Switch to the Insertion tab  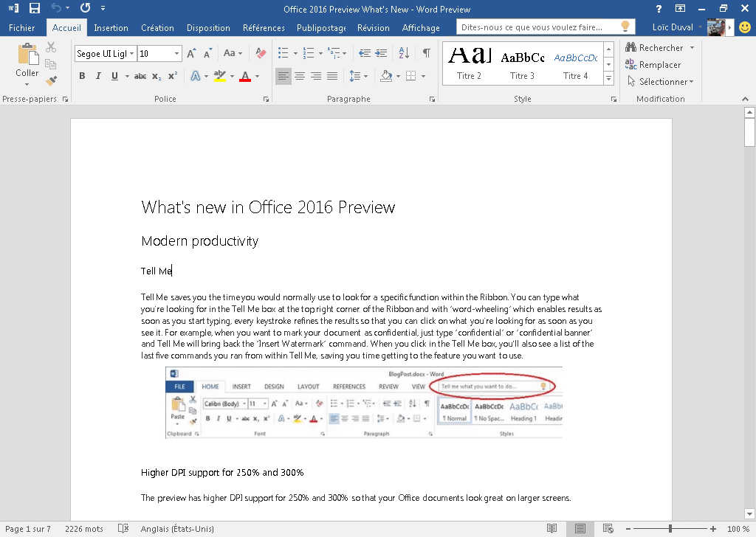coord(111,28)
